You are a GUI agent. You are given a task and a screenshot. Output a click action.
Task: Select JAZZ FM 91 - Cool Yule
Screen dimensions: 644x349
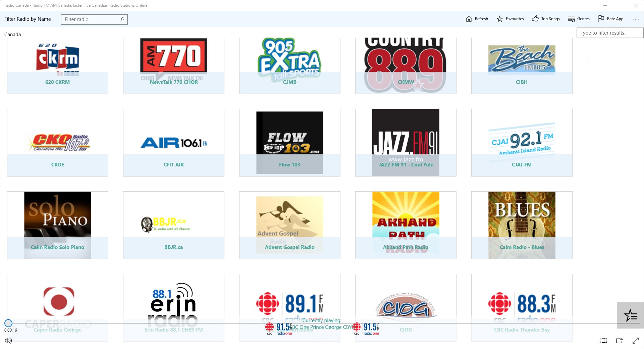click(x=406, y=143)
